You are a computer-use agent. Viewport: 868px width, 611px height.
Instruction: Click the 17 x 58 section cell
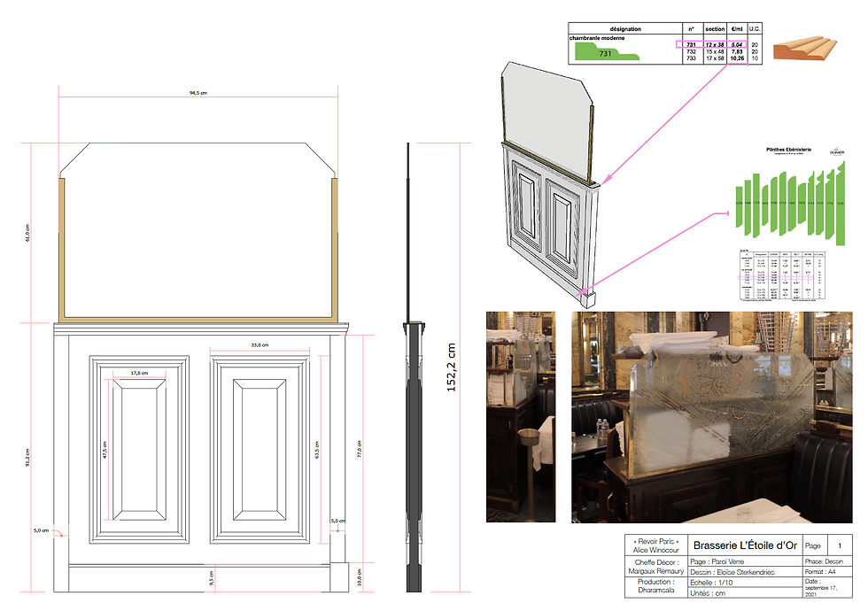[715, 58]
